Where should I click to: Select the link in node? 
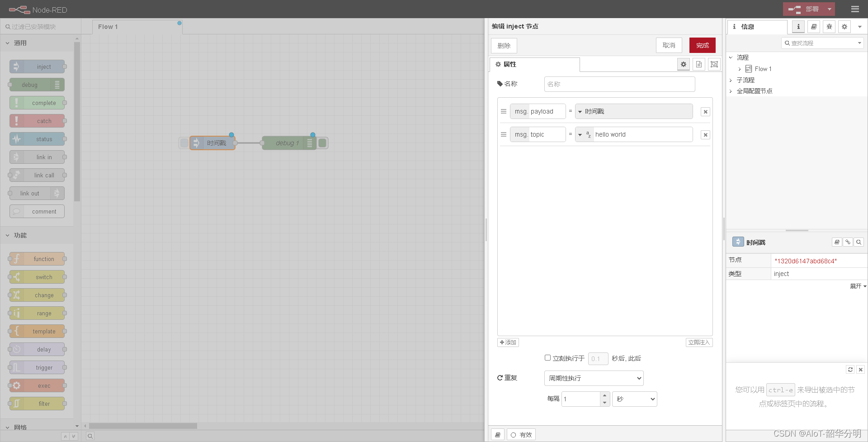pyautogui.click(x=37, y=157)
